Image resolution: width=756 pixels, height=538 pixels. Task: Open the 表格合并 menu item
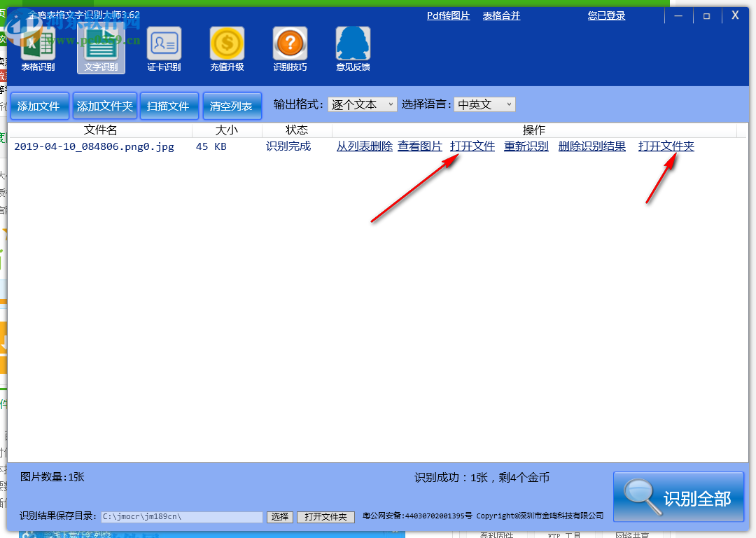pos(501,15)
